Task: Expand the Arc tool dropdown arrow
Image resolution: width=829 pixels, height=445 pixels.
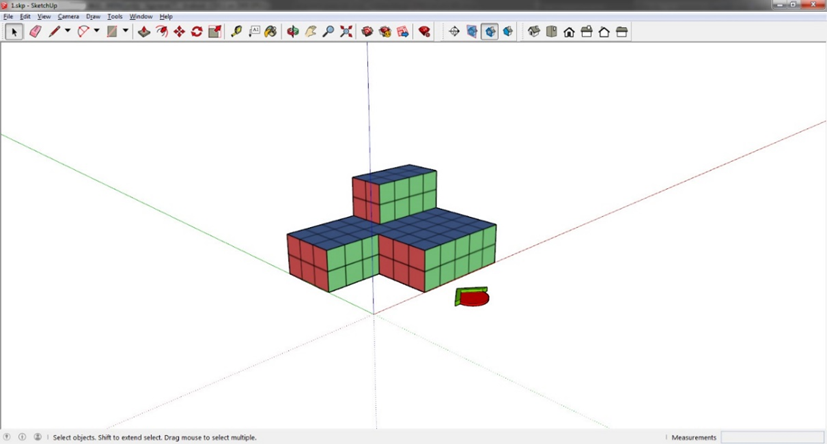Action: pos(97,32)
